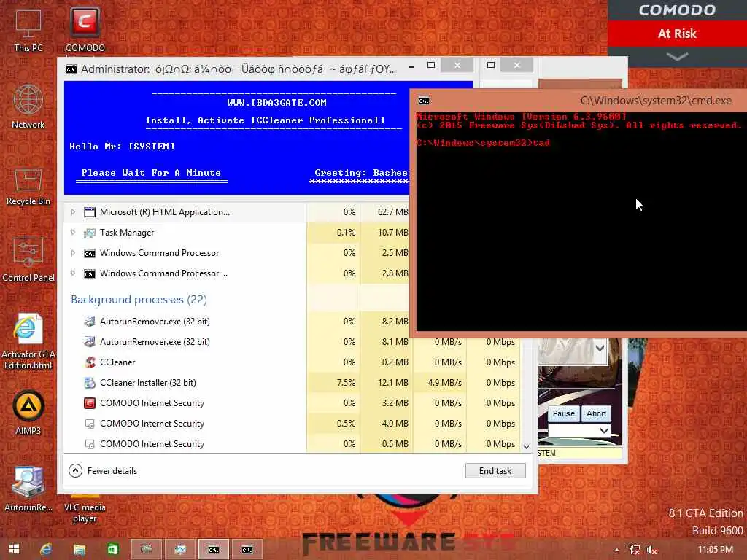Select Windows Command Processor 2.5 MB row

(237, 253)
